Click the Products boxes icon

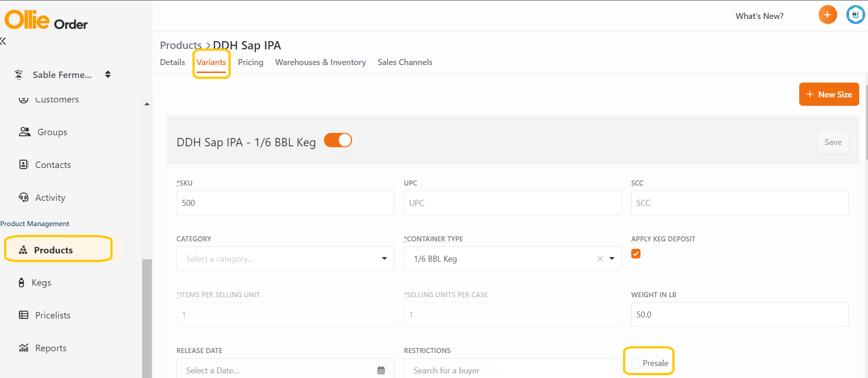(23, 250)
